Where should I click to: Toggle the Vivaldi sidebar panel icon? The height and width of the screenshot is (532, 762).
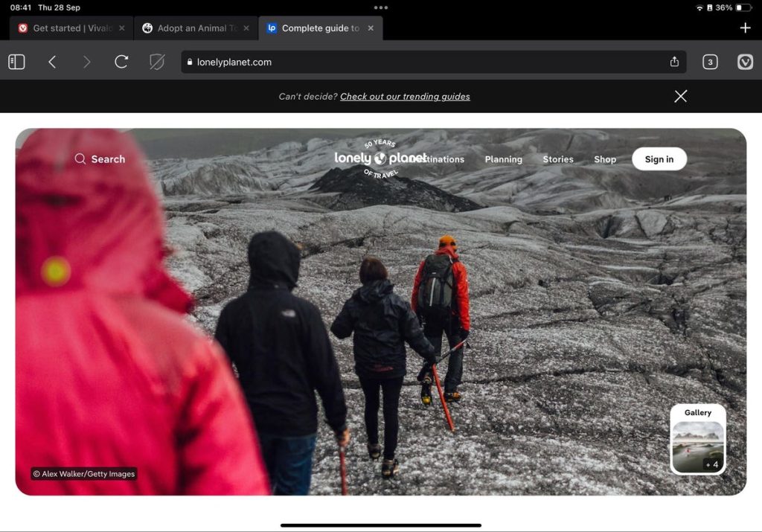pyautogui.click(x=16, y=63)
